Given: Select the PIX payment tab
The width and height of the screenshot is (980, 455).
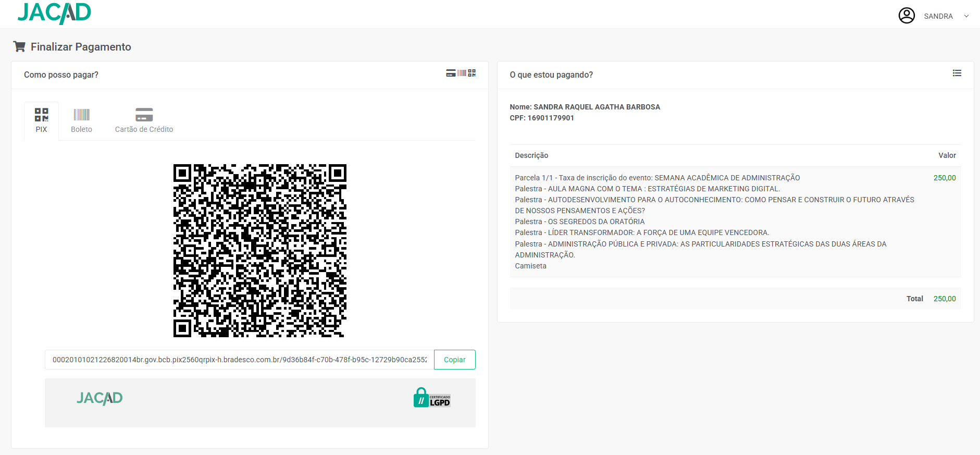Looking at the screenshot, I should [x=41, y=121].
